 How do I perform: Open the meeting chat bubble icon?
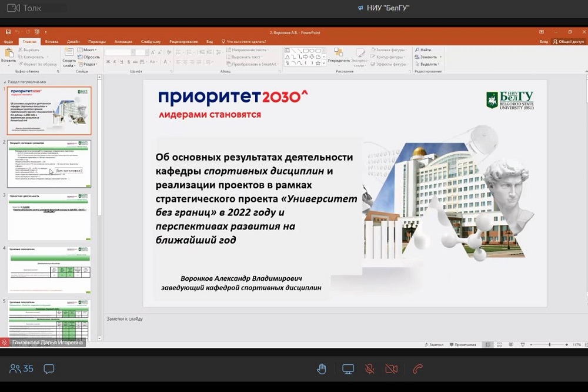pyautogui.click(x=49, y=369)
